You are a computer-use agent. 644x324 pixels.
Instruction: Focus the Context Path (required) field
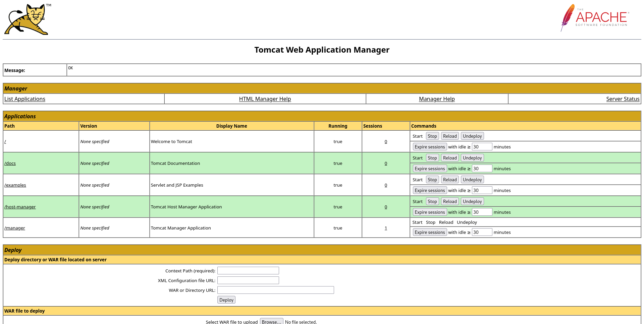point(248,271)
